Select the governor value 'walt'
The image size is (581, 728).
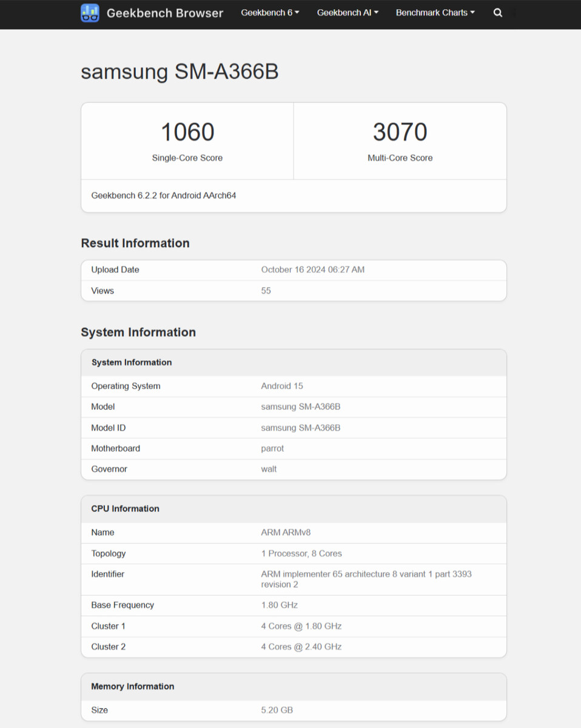tap(269, 470)
